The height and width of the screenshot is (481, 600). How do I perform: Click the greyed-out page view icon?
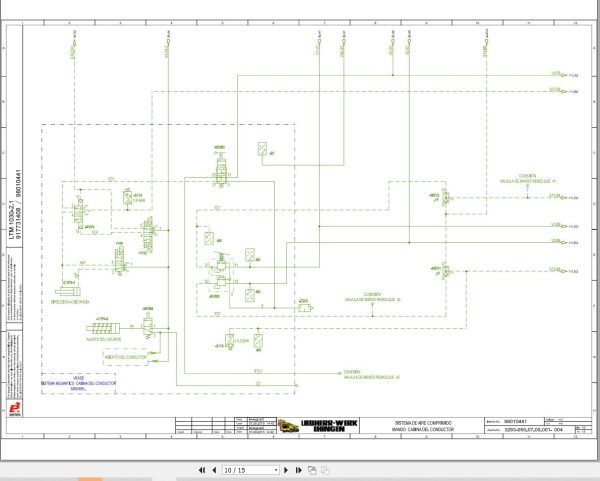tap(325, 470)
